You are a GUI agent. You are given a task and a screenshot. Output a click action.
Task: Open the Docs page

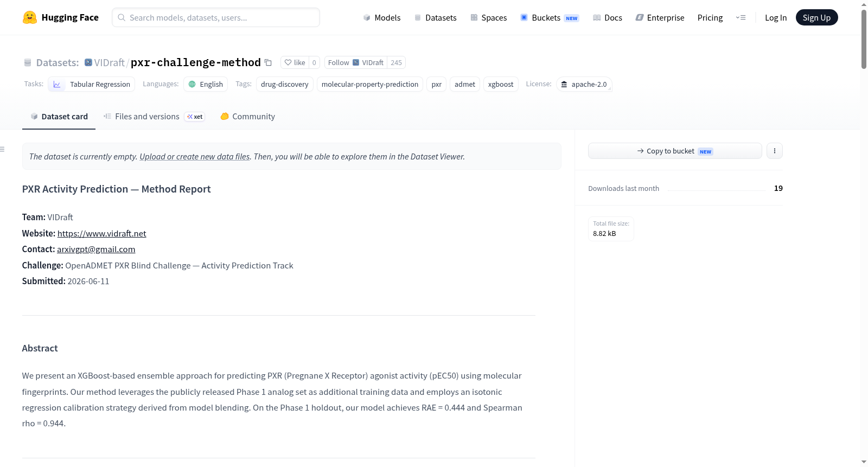(608, 17)
